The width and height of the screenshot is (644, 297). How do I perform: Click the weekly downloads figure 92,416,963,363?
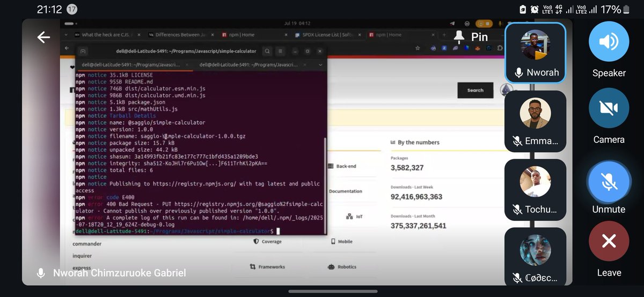coord(416,197)
